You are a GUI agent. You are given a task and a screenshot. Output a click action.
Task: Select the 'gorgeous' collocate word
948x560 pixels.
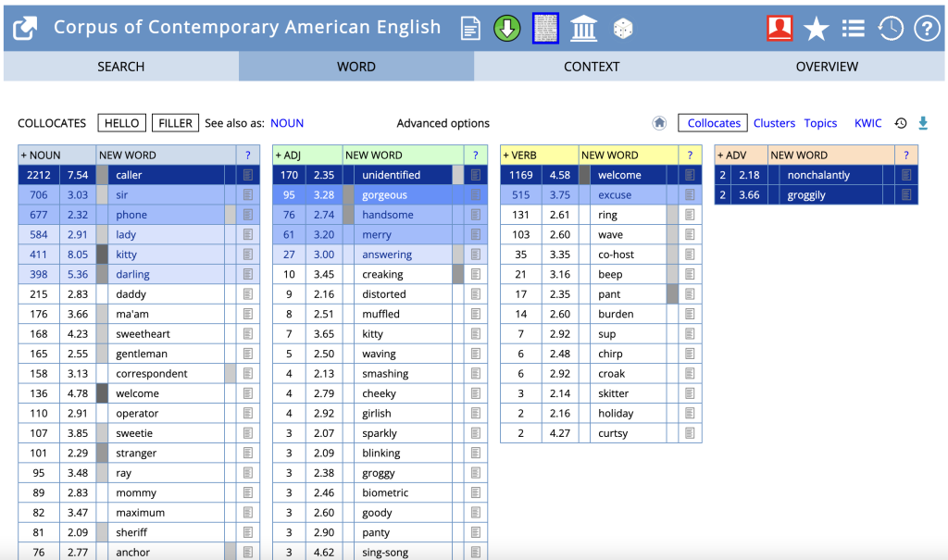tap(384, 194)
